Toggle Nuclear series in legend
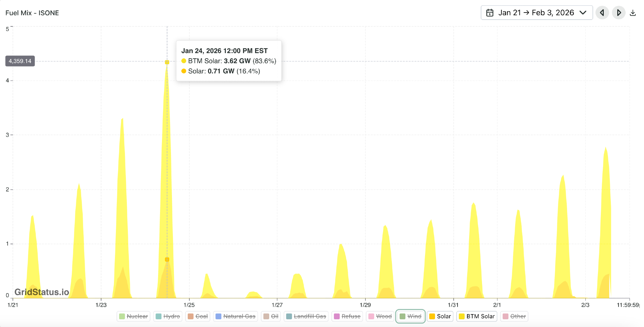The image size is (644, 327). point(133,316)
